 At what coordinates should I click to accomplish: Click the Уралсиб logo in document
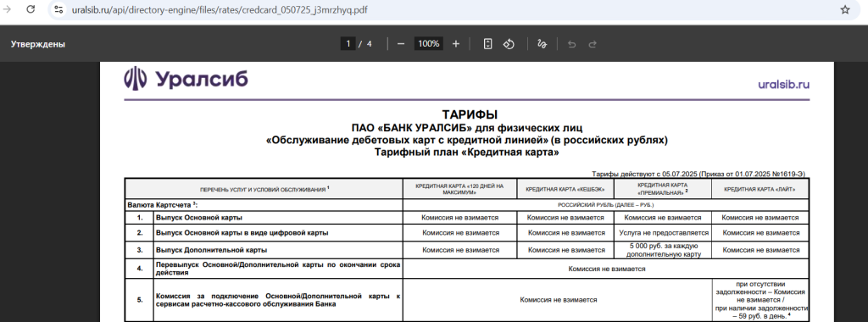click(x=186, y=79)
